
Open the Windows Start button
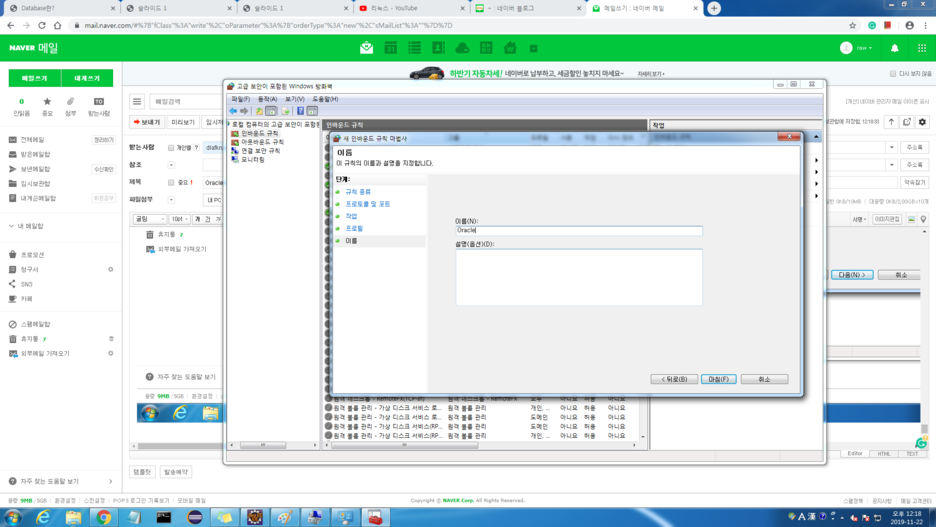point(13,517)
